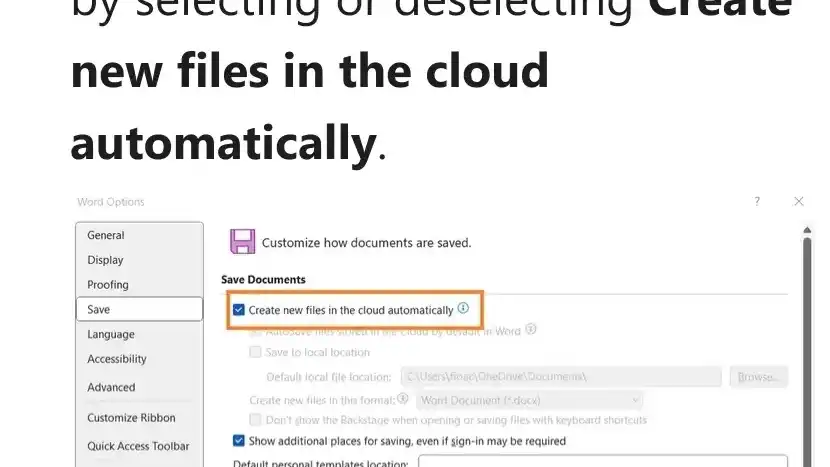Uncheck Create new files in the cloud automatically
The height and width of the screenshot is (467, 830).
[x=239, y=310]
